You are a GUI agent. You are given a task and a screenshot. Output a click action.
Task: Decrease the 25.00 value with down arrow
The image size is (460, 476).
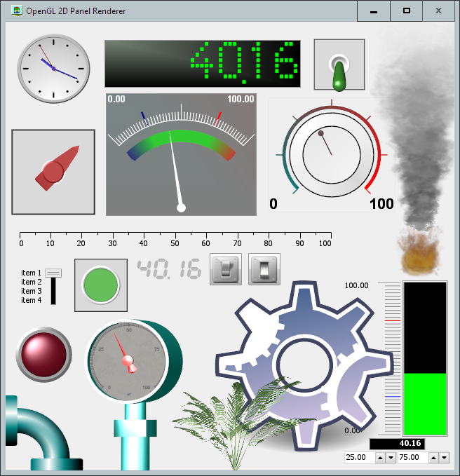click(391, 458)
